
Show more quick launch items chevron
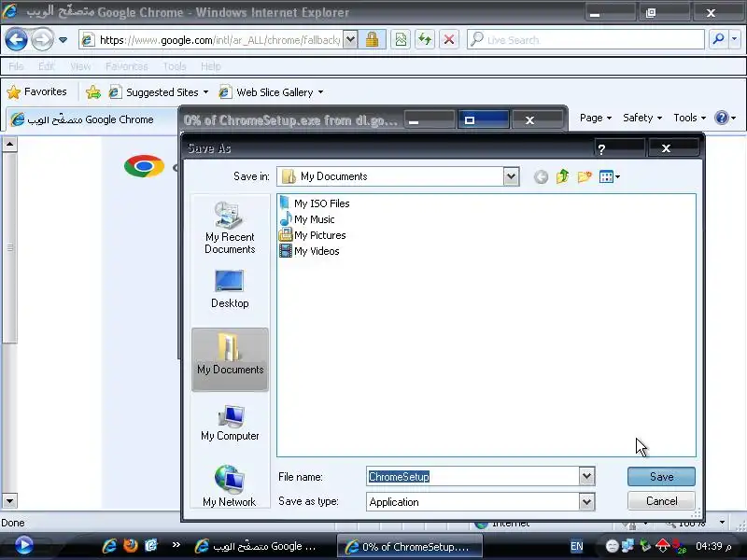[x=176, y=545]
